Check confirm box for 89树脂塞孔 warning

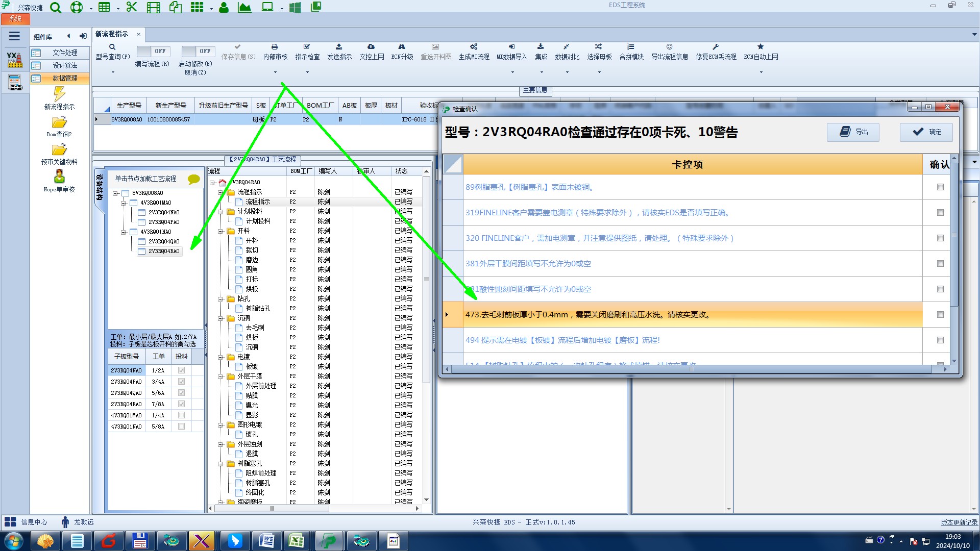[940, 187]
